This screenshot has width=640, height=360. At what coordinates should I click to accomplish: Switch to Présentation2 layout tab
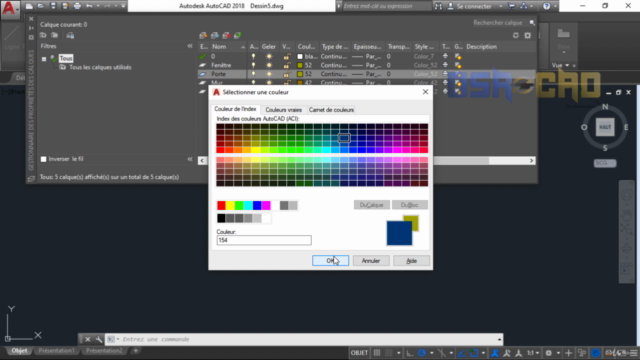104,351
